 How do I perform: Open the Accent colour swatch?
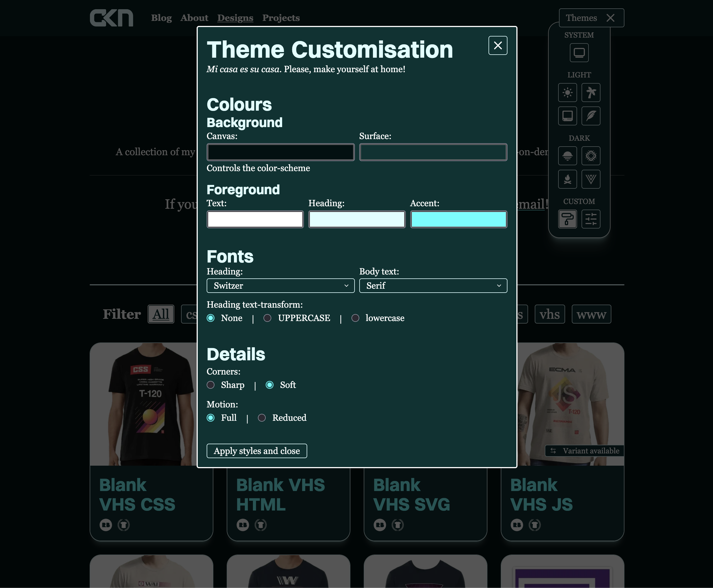(459, 220)
